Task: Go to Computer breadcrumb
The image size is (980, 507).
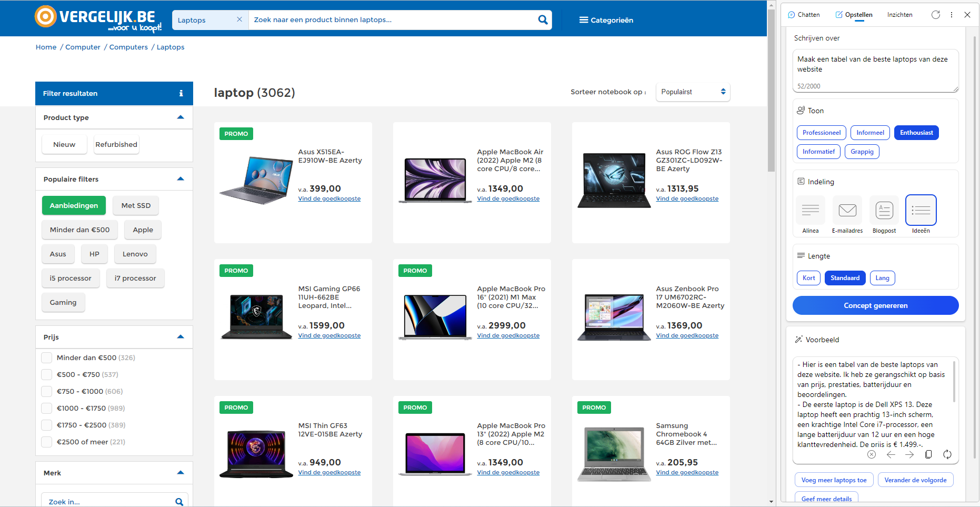Action: [83, 47]
